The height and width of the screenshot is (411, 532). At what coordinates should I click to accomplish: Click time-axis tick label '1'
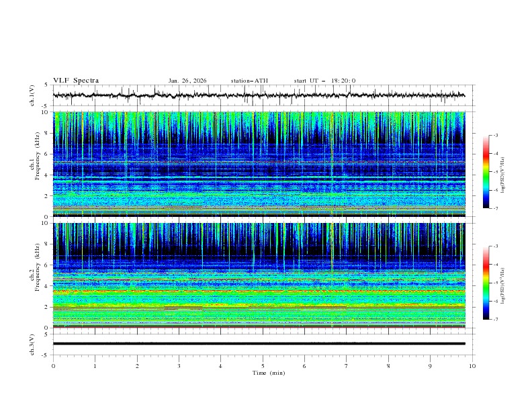point(95,366)
